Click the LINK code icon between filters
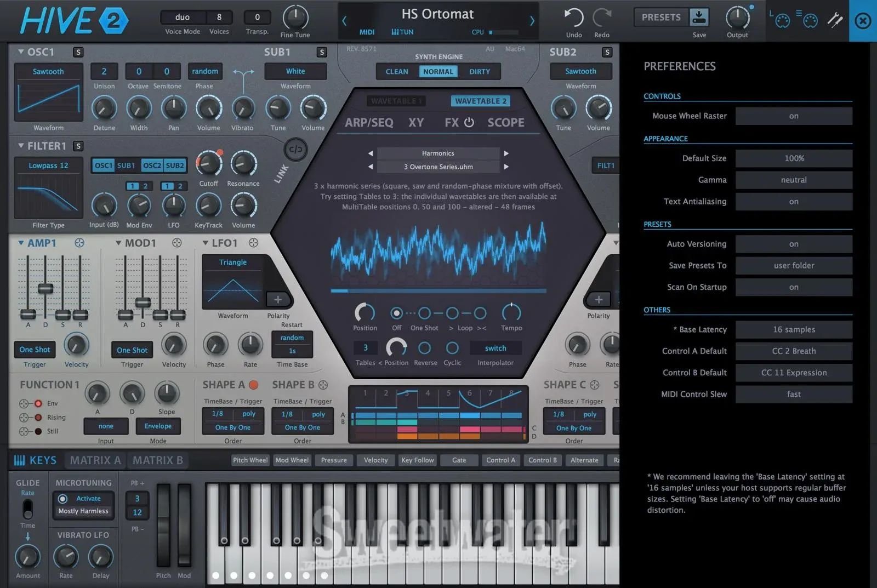 [x=295, y=150]
